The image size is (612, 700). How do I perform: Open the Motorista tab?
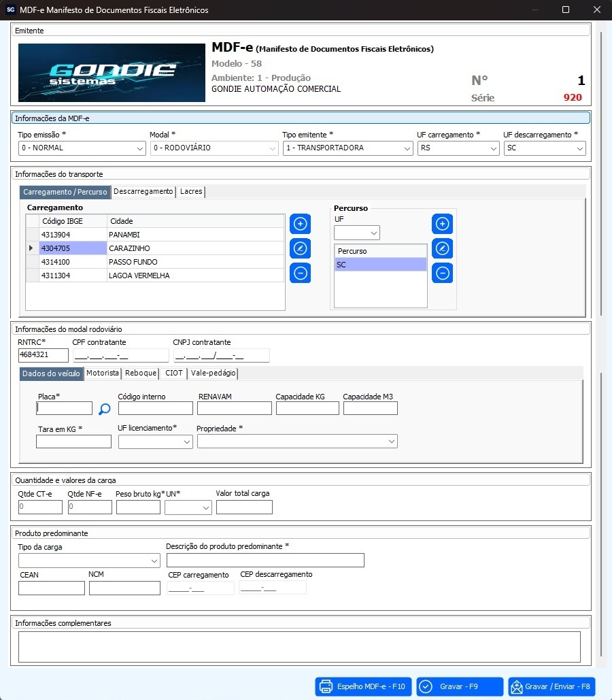click(x=103, y=373)
